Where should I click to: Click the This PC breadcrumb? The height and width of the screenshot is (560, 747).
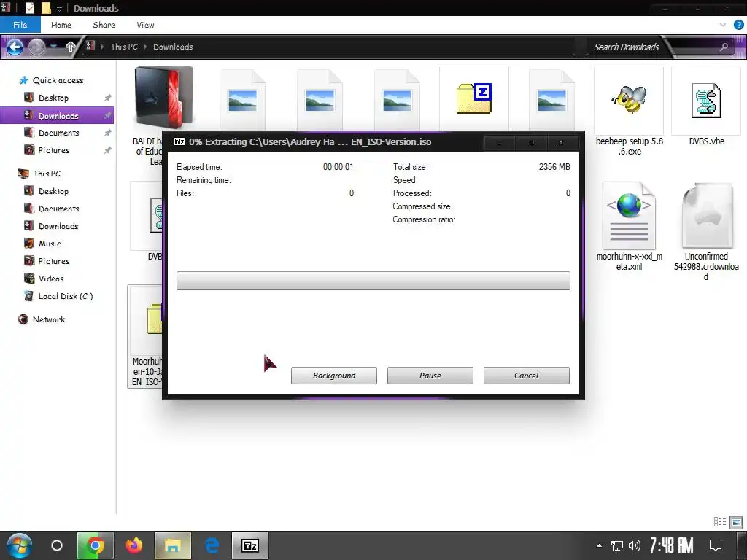(124, 47)
